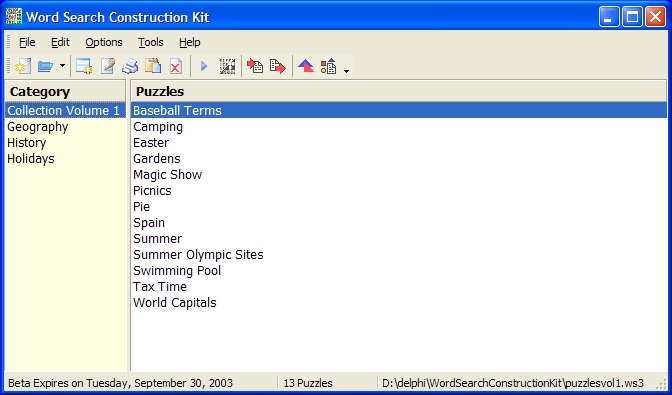Click the import red arrow icon
The width and height of the screenshot is (672, 395).
(x=255, y=66)
